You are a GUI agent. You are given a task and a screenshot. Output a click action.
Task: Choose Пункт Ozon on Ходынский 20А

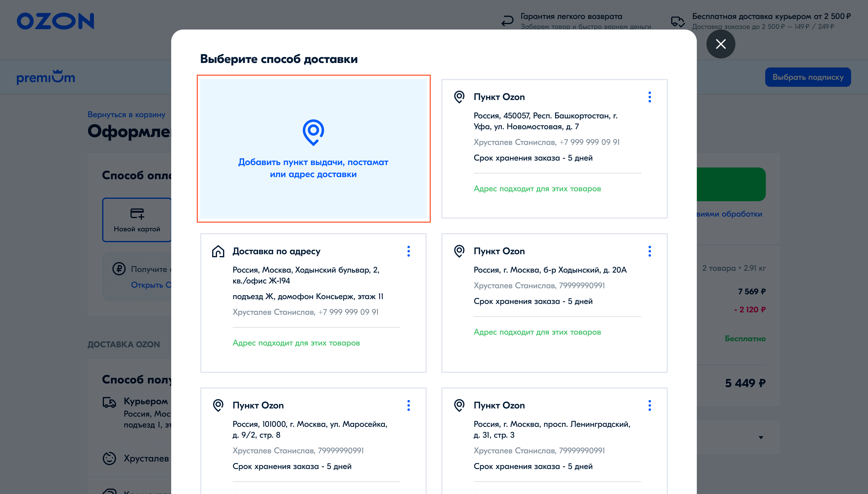click(554, 292)
